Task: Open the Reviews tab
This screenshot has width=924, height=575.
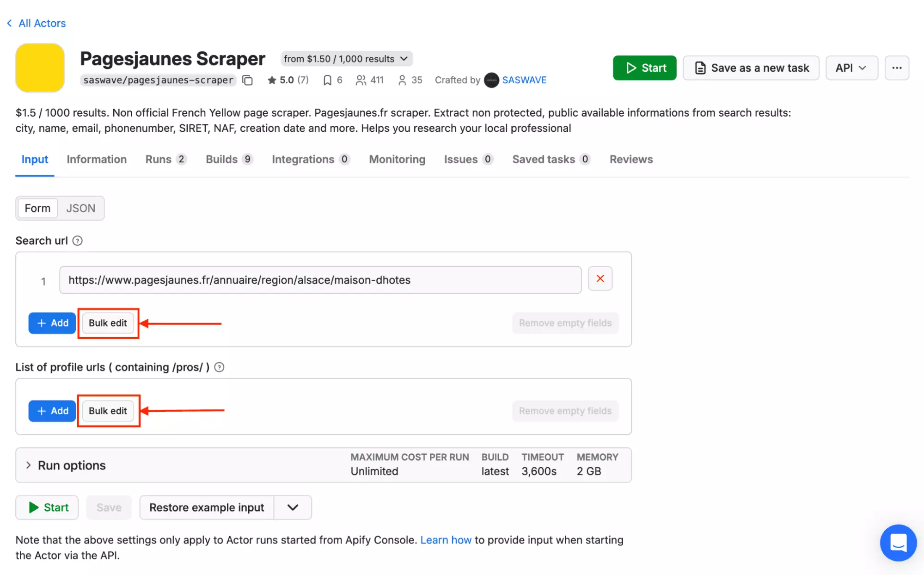Action: point(631,159)
